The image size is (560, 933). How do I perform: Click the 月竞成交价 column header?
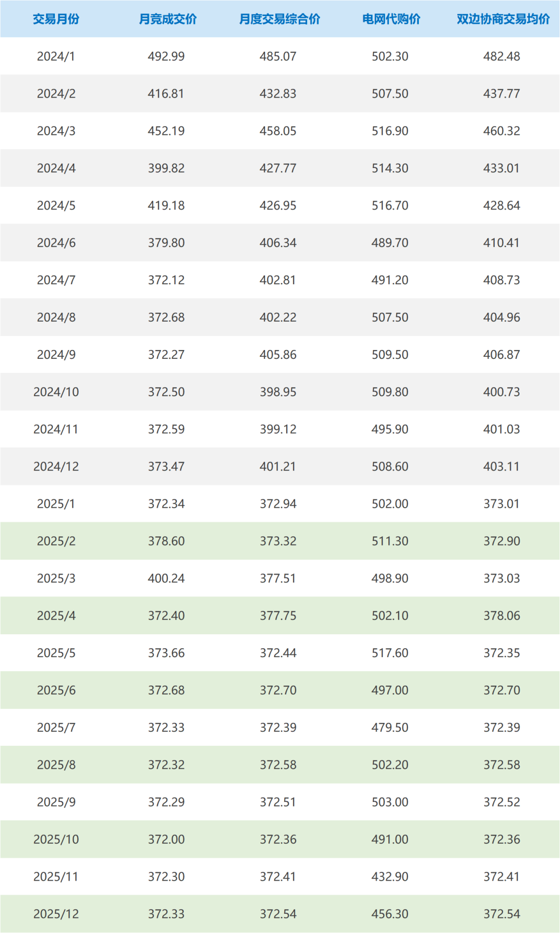coord(167,19)
